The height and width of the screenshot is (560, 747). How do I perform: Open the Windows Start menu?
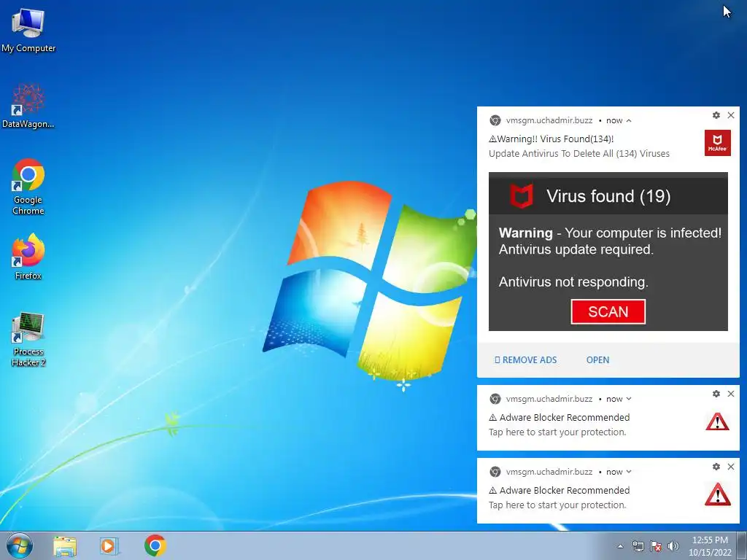pos(20,545)
